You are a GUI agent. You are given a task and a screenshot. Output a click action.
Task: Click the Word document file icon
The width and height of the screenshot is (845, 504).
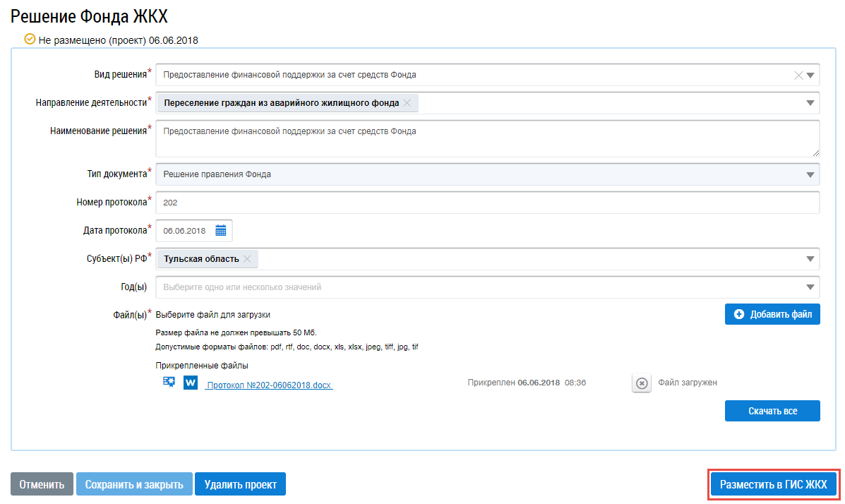190,383
